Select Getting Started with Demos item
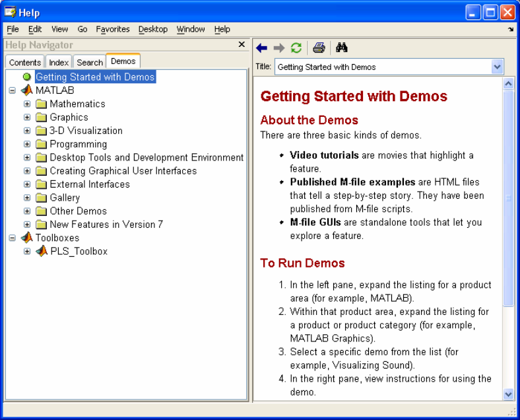520x420 pixels. (x=95, y=77)
